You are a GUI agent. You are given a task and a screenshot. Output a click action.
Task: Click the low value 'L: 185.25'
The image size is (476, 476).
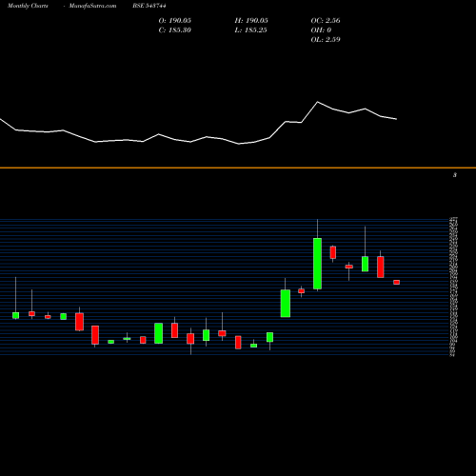tap(250, 30)
